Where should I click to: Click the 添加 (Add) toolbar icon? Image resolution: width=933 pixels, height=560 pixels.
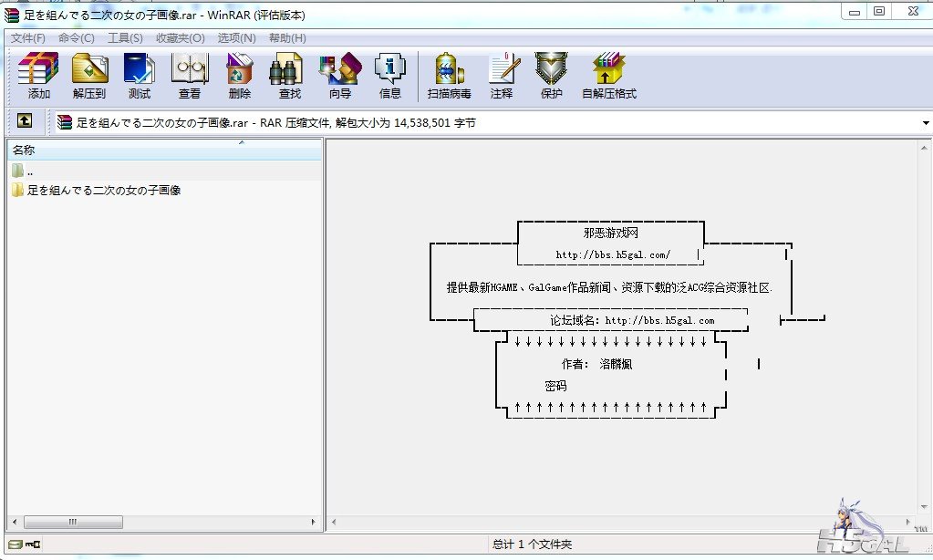click(38, 75)
